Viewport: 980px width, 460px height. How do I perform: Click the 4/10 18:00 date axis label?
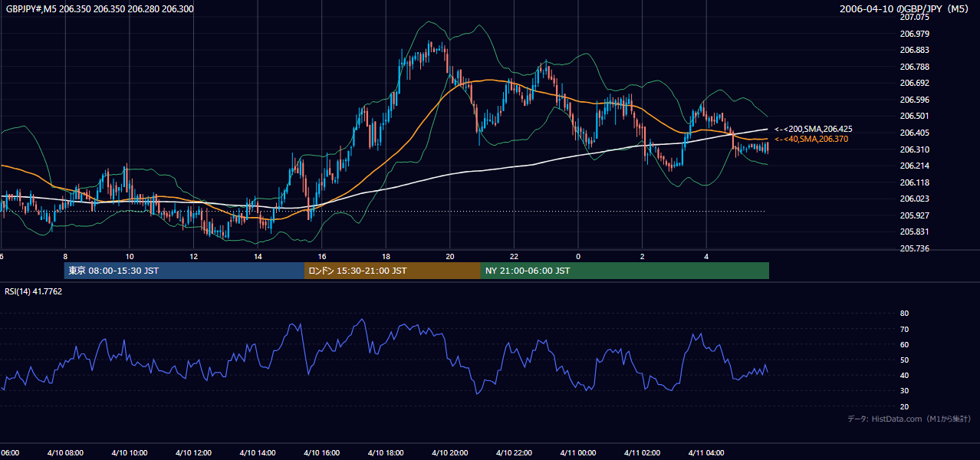(x=386, y=453)
